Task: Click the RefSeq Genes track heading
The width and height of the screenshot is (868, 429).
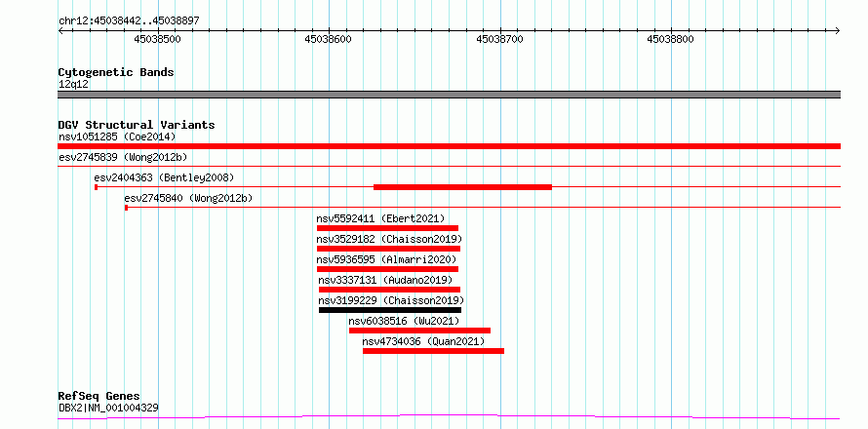Action: pos(99,397)
